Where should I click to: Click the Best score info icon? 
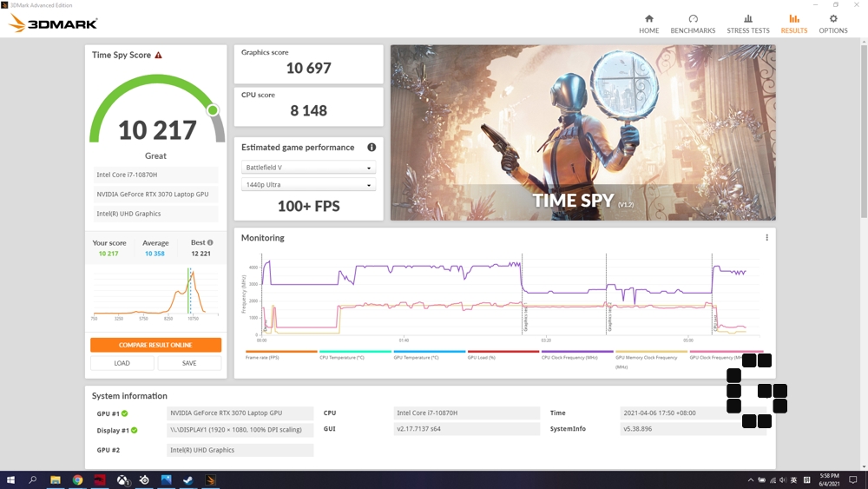pyautogui.click(x=210, y=242)
